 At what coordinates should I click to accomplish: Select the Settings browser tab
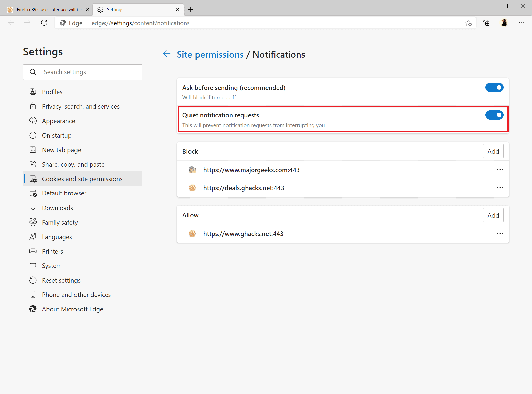116,9
